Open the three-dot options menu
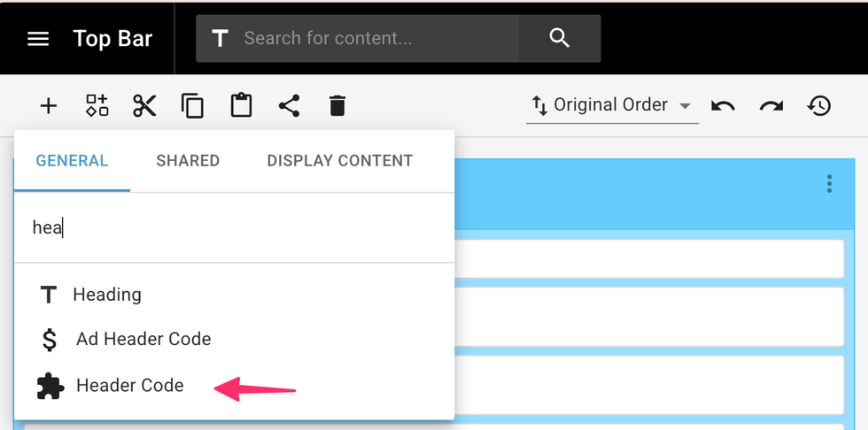 pos(829,184)
